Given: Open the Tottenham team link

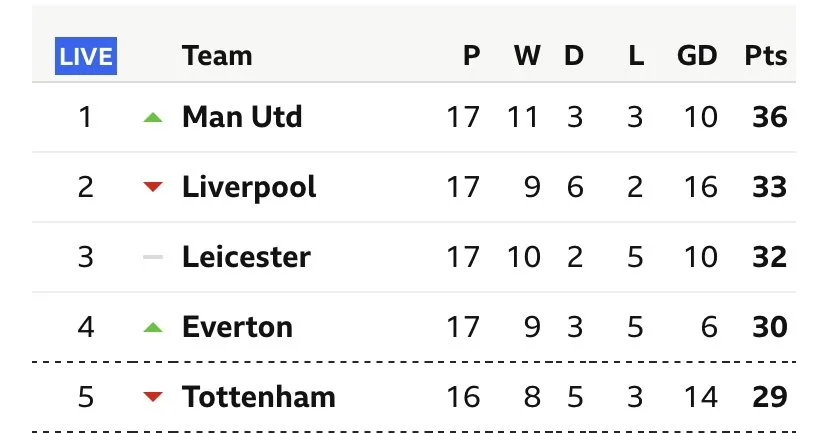Looking at the screenshot, I should point(258,397).
